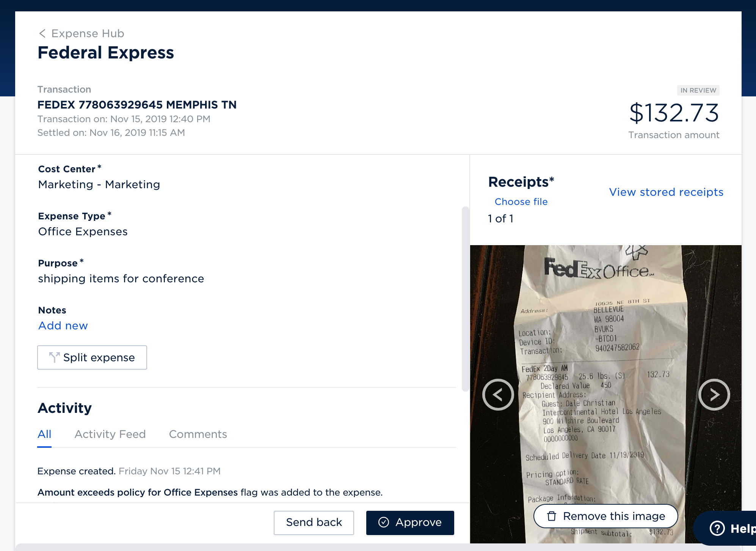Viewport: 756px width, 551px height.
Task: Click the split arrows icon on Split expense
Action: click(x=54, y=357)
